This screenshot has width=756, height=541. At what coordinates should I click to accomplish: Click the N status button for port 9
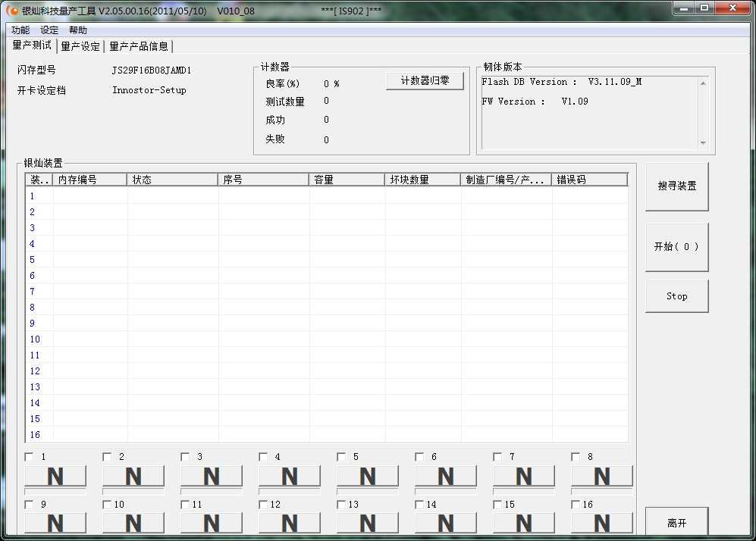(x=55, y=523)
